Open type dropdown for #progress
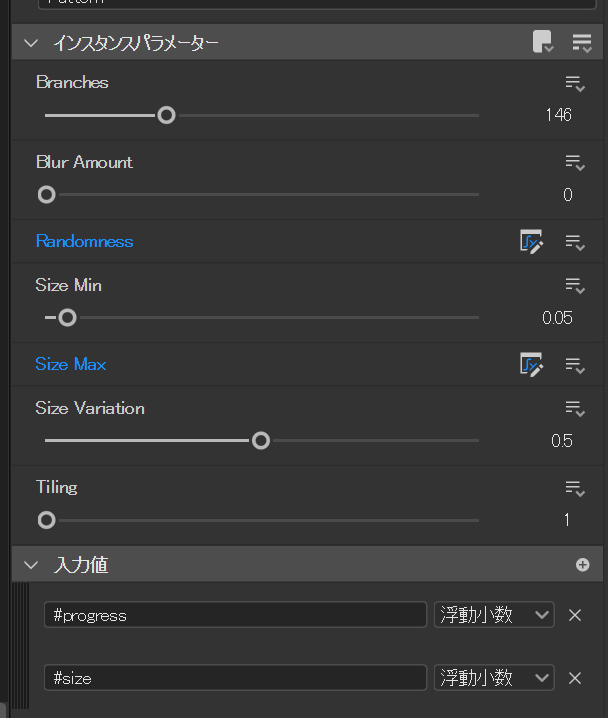The image size is (608, 718). [494, 615]
